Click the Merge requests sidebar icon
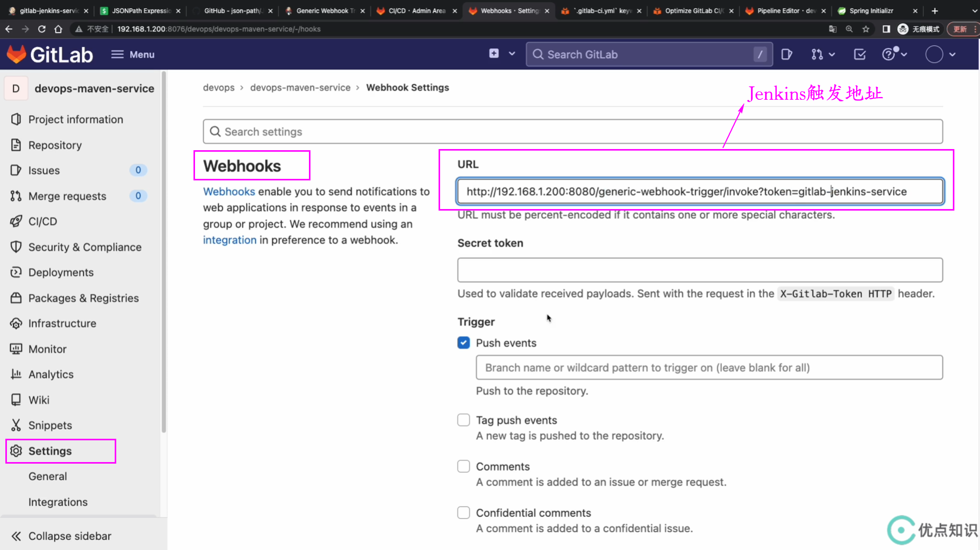Viewport: 980px width, 550px height. [x=16, y=196]
